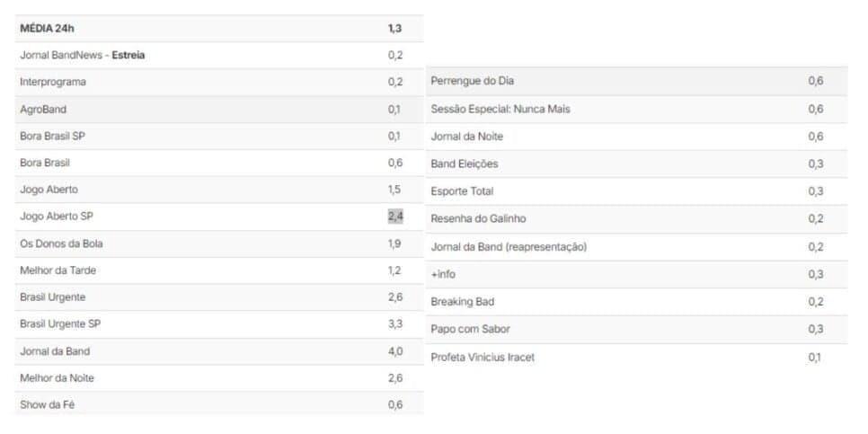
Task: Click the Show da Fé row
Action: point(219,404)
